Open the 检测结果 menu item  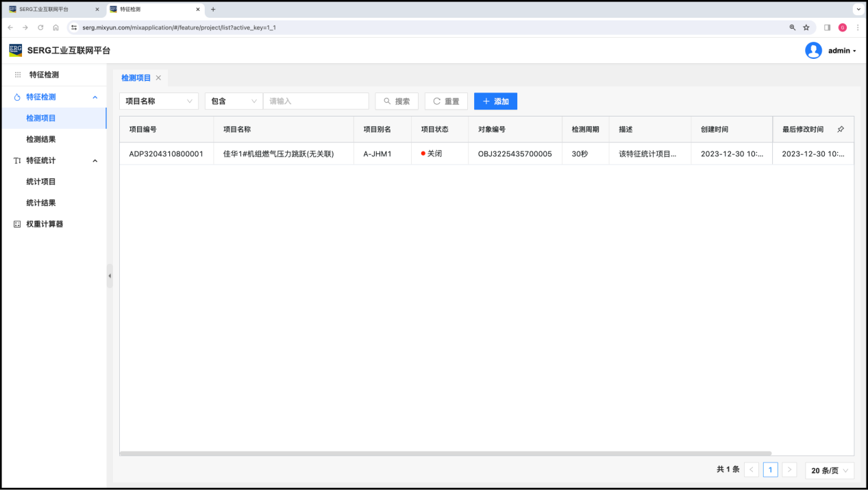pos(41,139)
